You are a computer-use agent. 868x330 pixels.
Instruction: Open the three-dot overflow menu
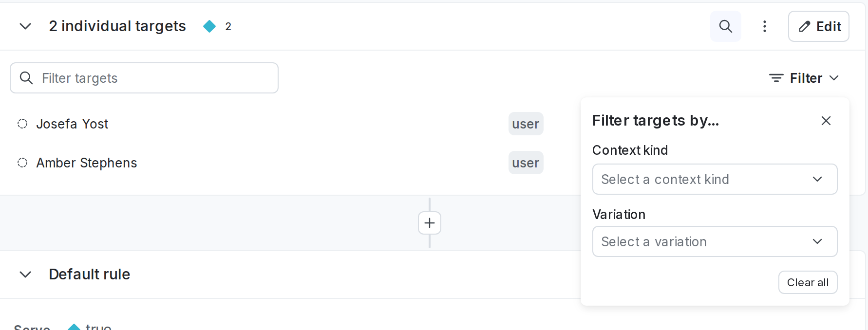(x=765, y=27)
